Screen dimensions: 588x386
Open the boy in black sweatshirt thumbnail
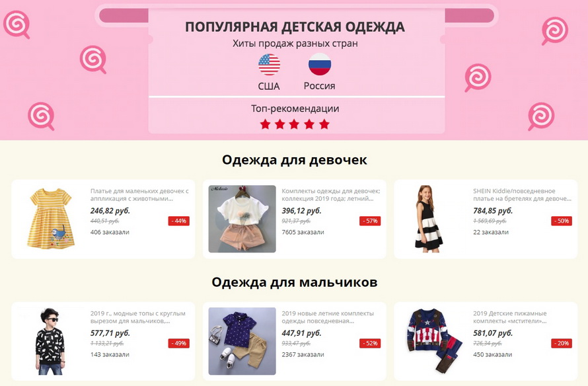(x=50, y=341)
